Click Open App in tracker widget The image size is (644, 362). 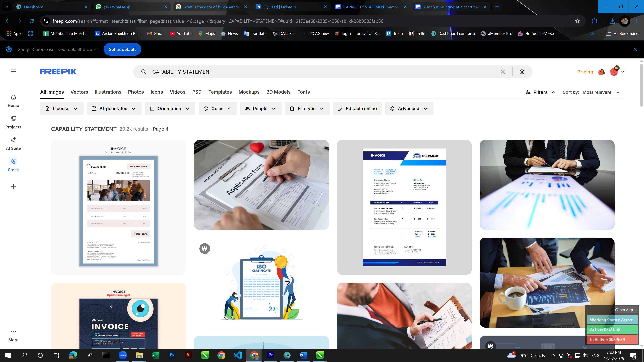tap(626, 310)
